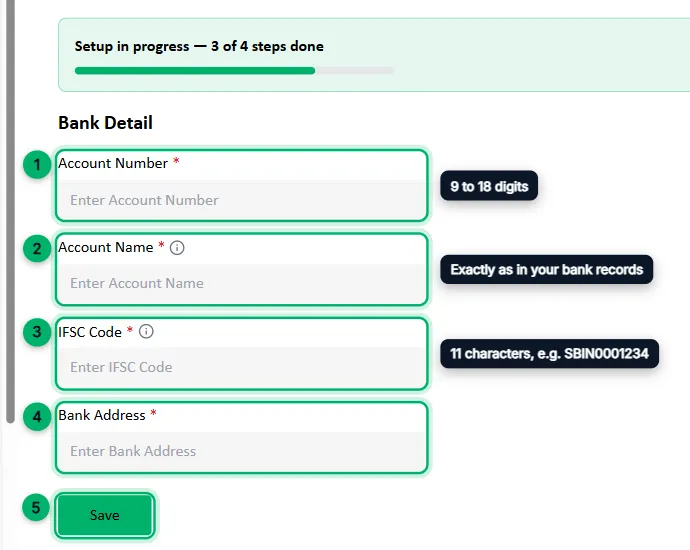Click the step 1 number badge
The image size is (690, 550).
[x=37, y=165]
